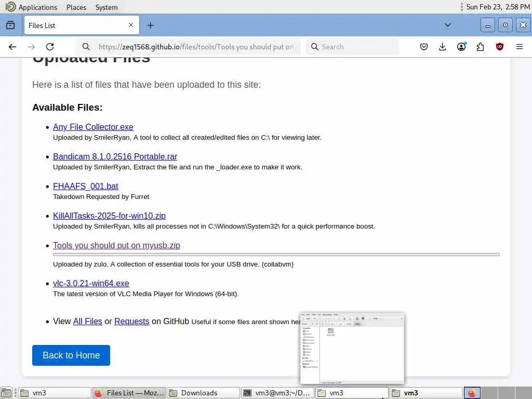This screenshot has width=532, height=399.
Task: Click the VLC Media Player description text
Action: [146, 294]
